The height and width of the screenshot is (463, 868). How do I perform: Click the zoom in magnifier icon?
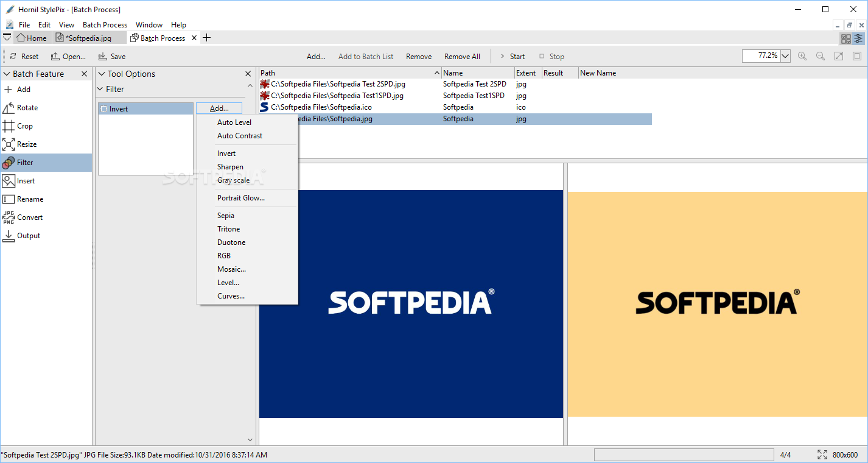(802, 56)
